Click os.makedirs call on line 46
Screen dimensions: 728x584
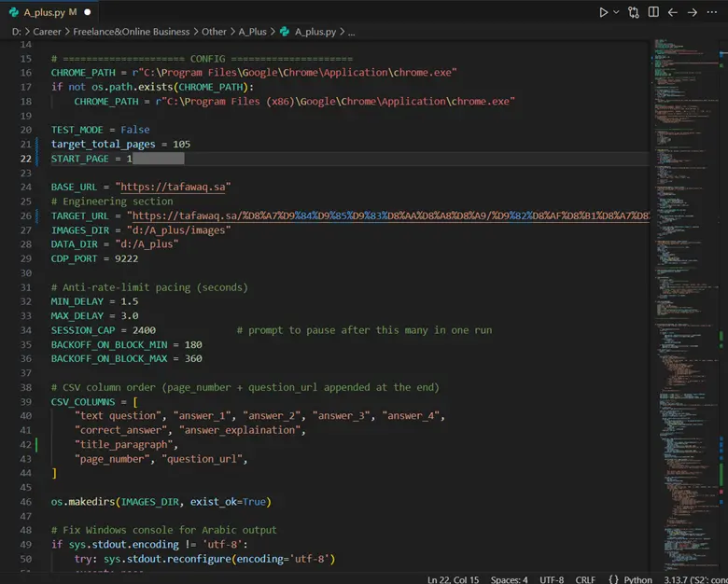point(161,502)
